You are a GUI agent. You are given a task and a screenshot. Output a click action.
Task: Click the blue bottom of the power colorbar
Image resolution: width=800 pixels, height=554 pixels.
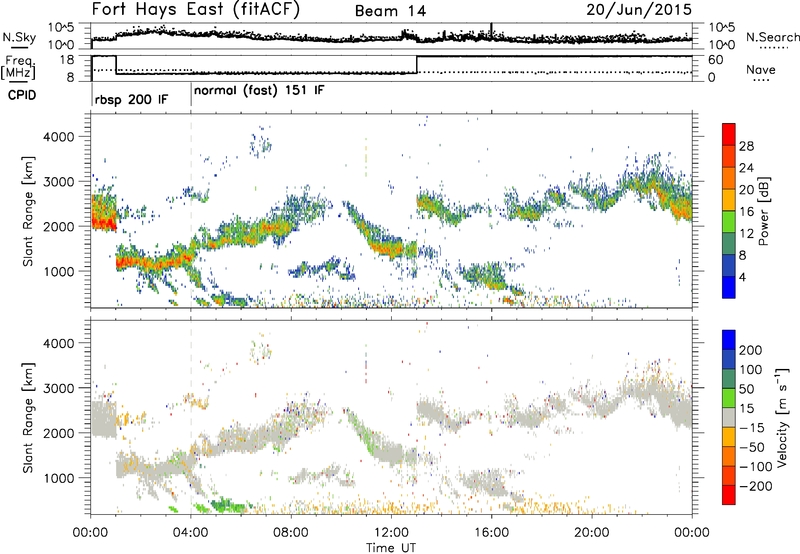729,287
